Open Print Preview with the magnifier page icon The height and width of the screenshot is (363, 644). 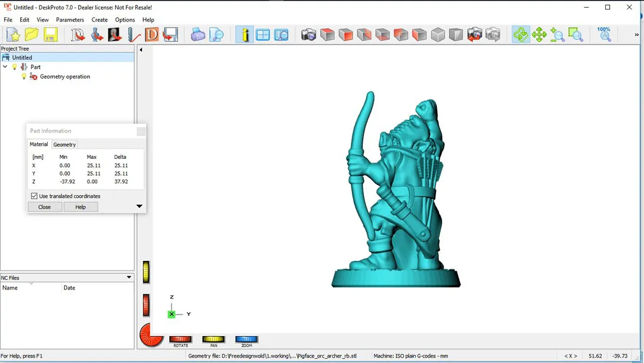pyautogui.click(x=216, y=35)
